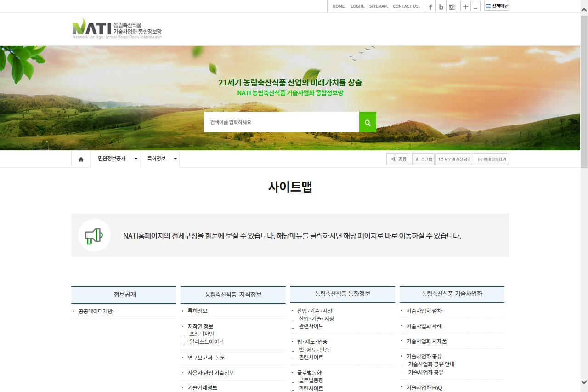Image resolution: width=588 pixels, height=392 pixels.
Task: Click the 공유 share button
Action: tap(398, 159)
